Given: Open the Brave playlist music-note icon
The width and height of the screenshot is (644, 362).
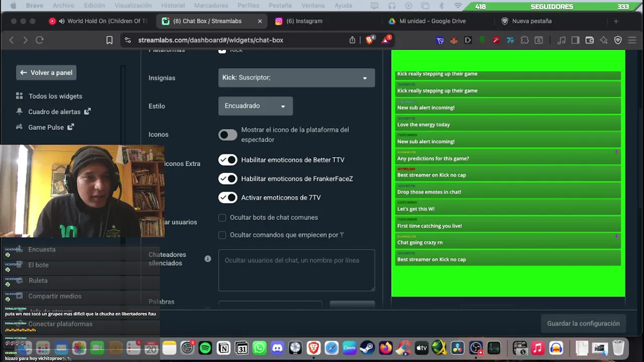Looking at the screenshot, I should (561, 40).
